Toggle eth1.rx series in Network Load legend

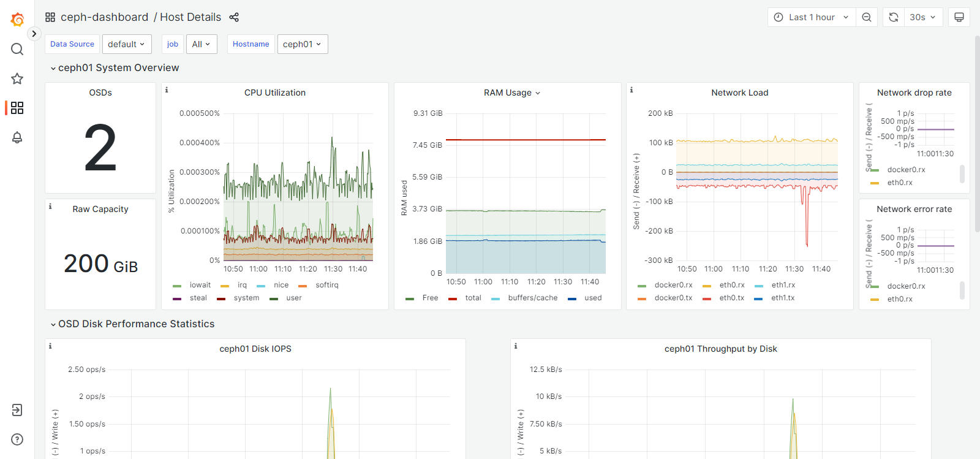783,285
